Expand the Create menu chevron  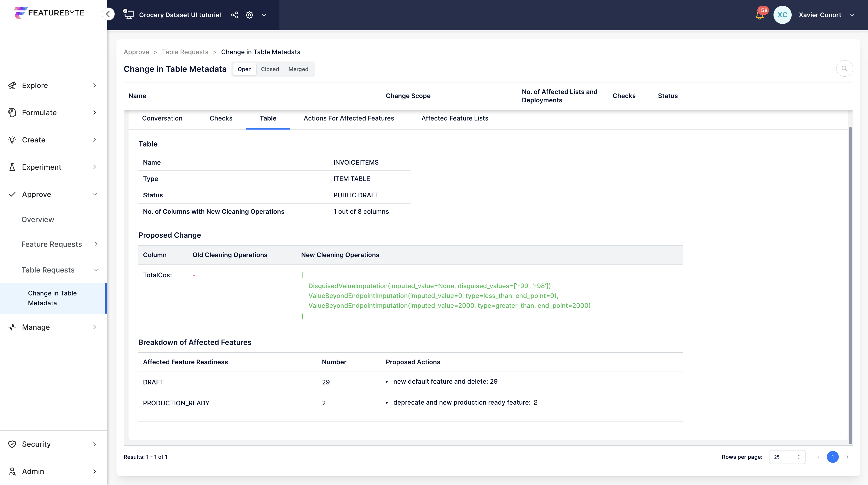[x=95, y=140]
